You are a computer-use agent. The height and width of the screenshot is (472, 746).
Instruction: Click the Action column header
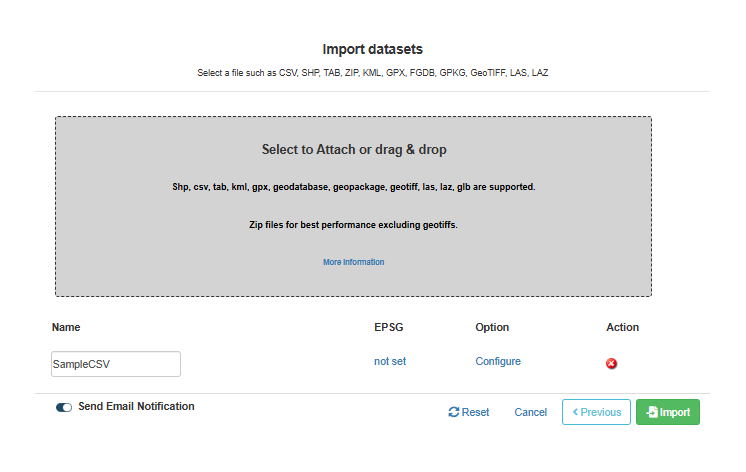(x=622, y=327)
